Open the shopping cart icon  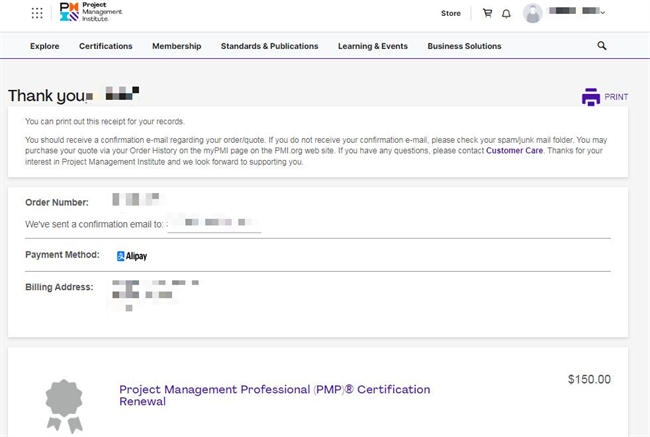pyautogui.click(x=487, y=13)
